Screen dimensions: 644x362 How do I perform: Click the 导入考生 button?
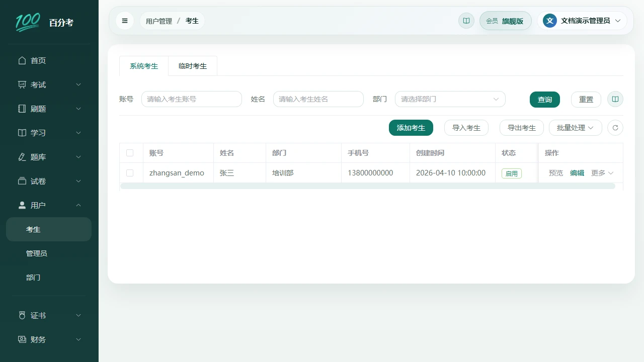(x=466, y=128)
